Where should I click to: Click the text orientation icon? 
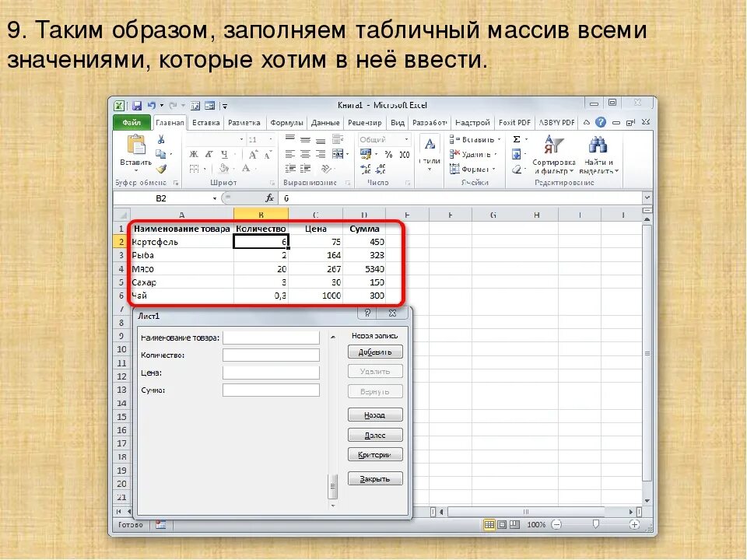pos(326,168)
